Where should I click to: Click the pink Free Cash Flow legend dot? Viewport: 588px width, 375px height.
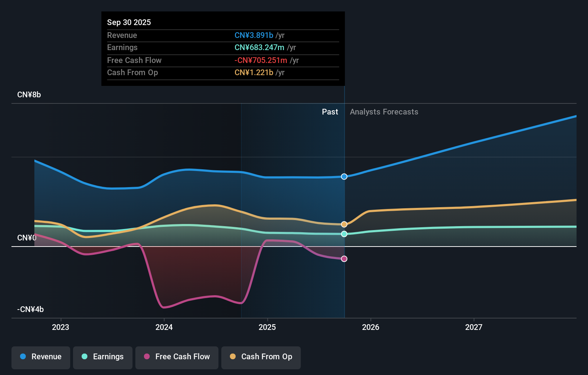pos(146,357)
